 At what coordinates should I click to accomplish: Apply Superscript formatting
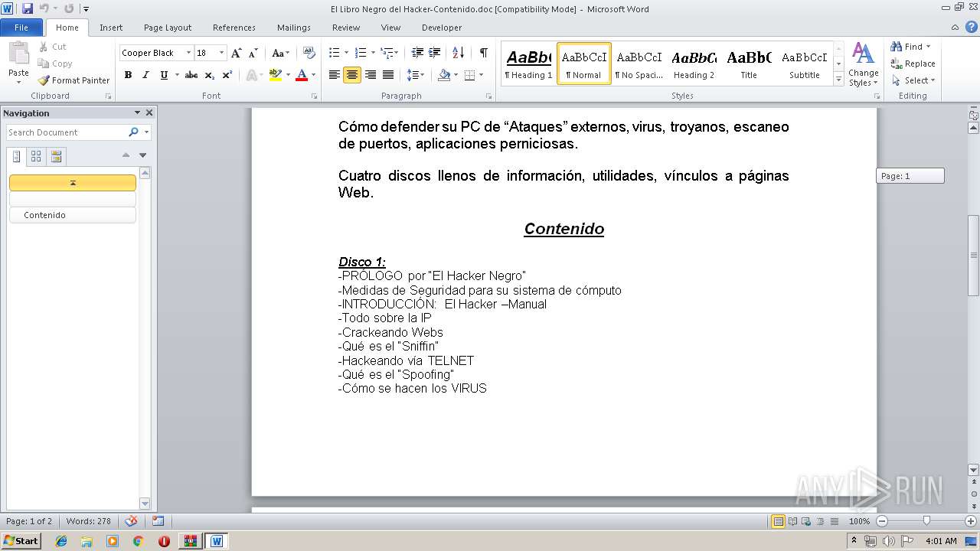(227, 75)
